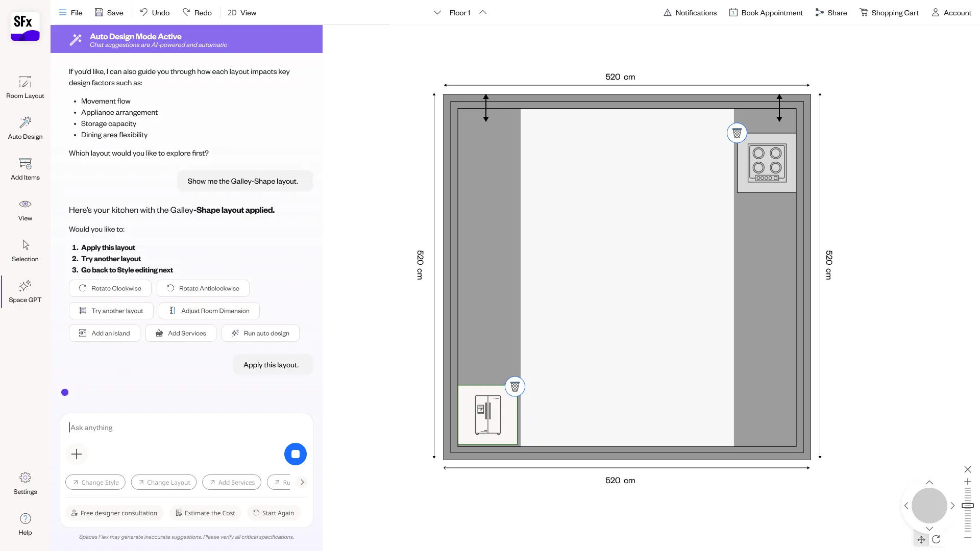Click the Change Style chip

pyautogui.click(x=95, y=482)
